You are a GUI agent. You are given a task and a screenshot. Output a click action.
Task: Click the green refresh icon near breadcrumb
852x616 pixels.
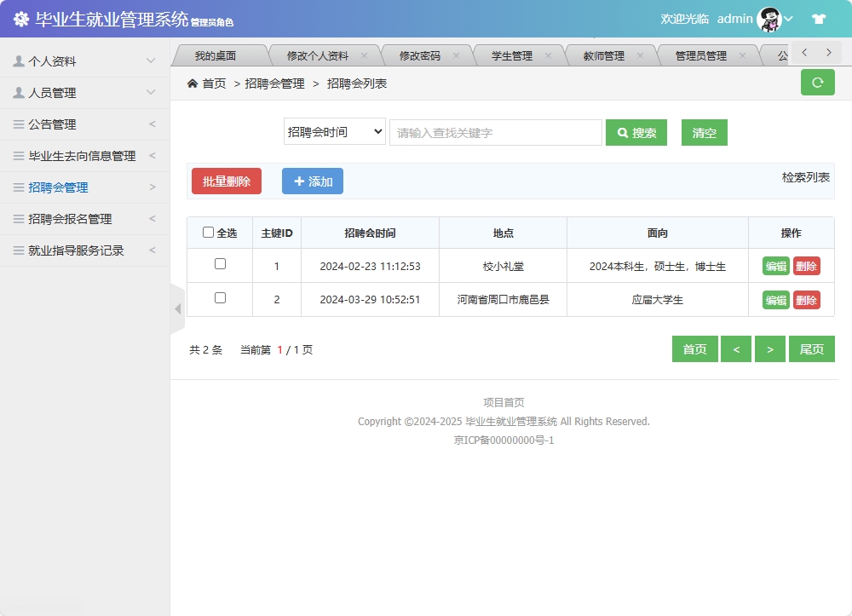pyautogui.click(x=817, y=83)
